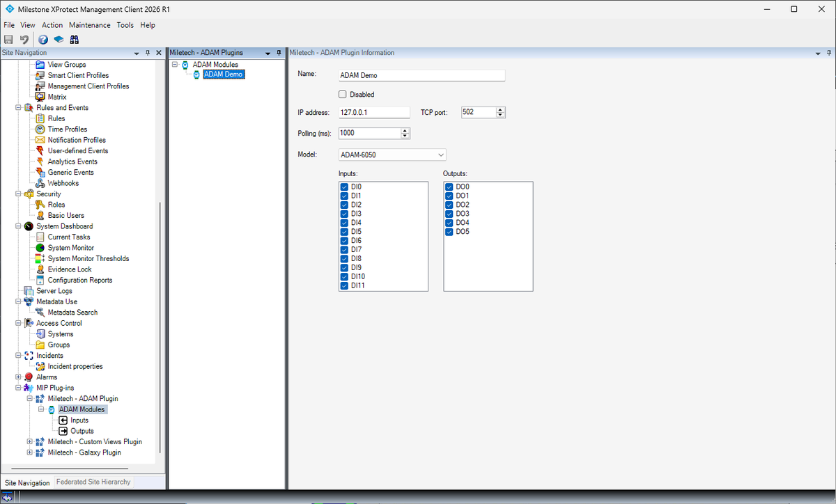Click the Undo toolbar icon
The width and height of the screenshot is (836, 504).
point(24,40)
